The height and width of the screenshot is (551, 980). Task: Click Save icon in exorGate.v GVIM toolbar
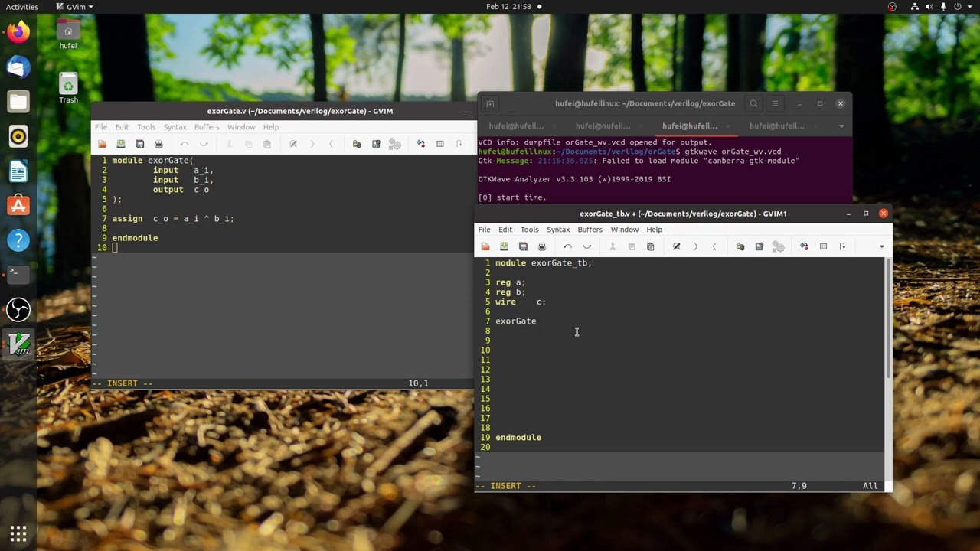point(121,144)
